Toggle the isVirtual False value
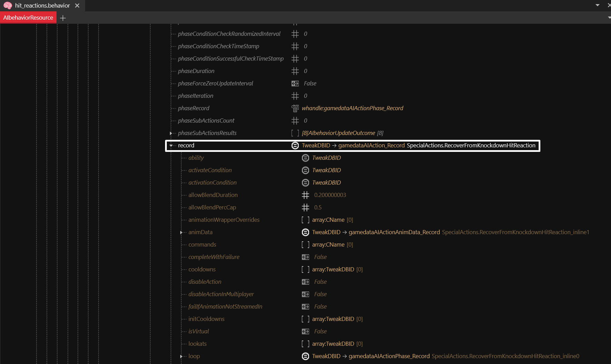The height and width of the screenshot is (364, 611). [x=320, y=331]
